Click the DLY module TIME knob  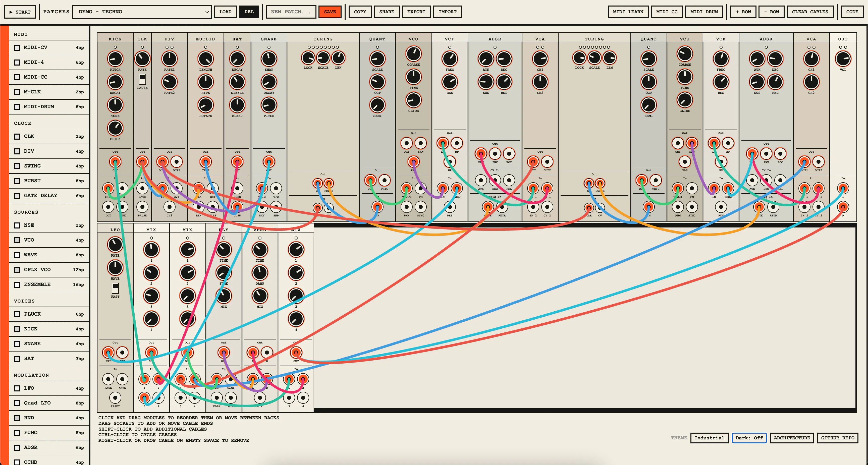(224, 250)
